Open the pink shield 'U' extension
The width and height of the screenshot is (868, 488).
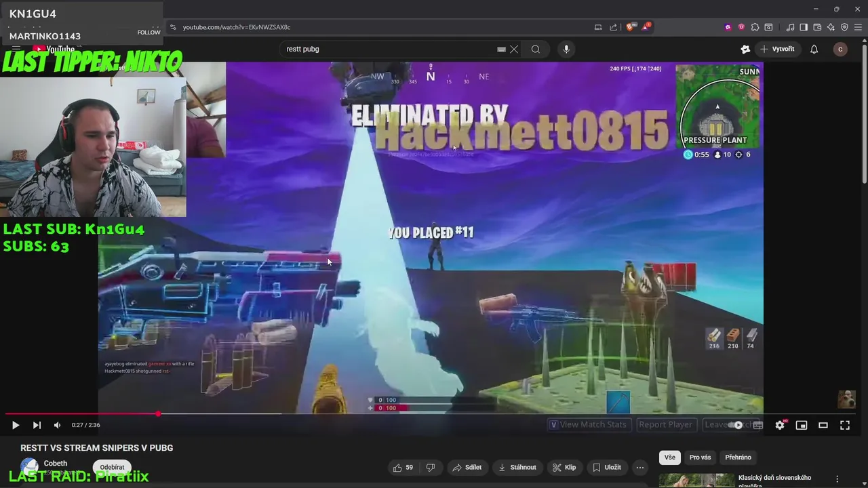tap(741, 27)
